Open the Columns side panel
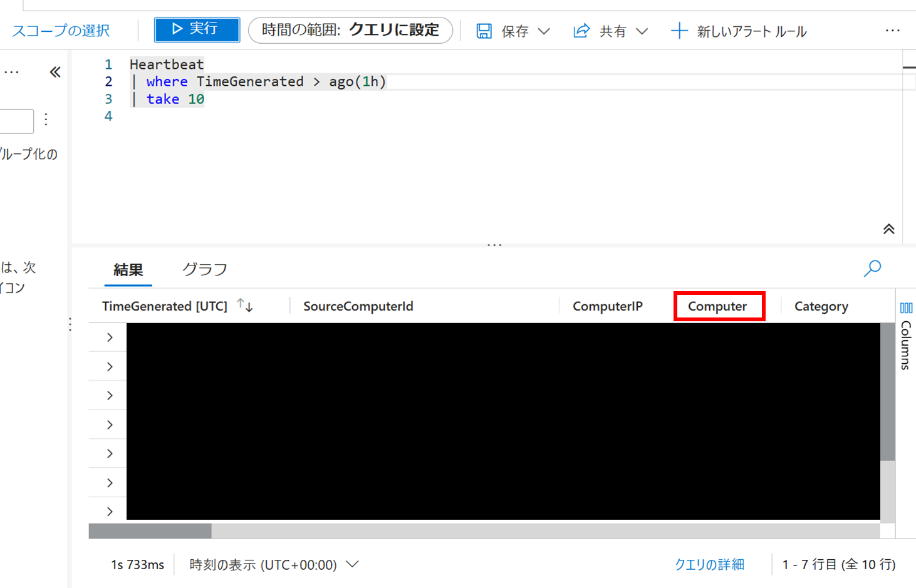The image size is (916, 588). coord(906,336)
